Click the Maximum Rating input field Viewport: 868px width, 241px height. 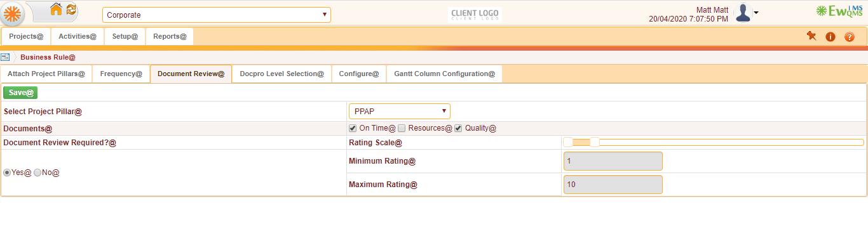[613, 185]
